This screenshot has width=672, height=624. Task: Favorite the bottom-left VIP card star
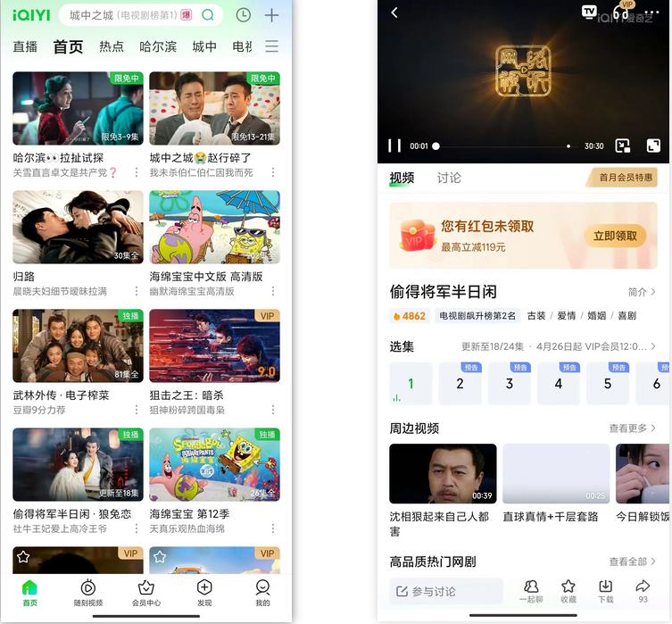[23, 557]
